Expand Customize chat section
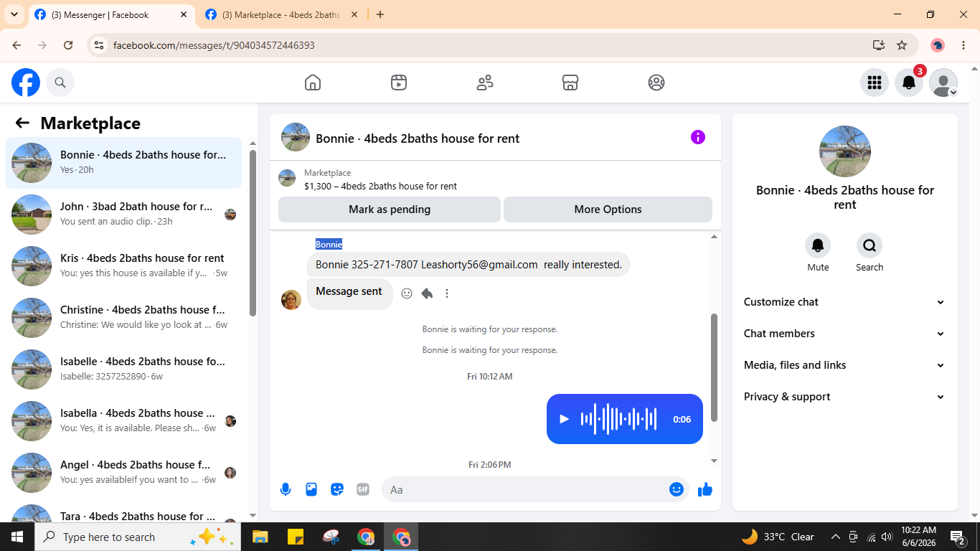The image size is (980, 551). click(x=845, y=302)
